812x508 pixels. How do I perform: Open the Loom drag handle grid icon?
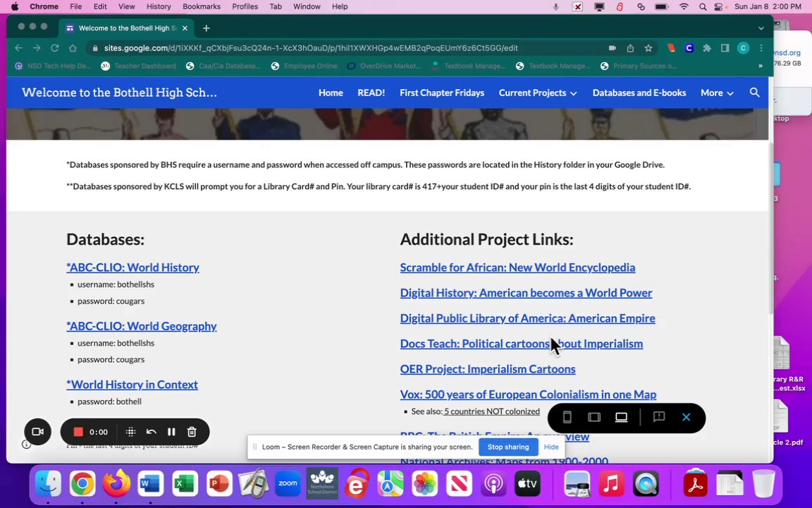pos(130,432)
